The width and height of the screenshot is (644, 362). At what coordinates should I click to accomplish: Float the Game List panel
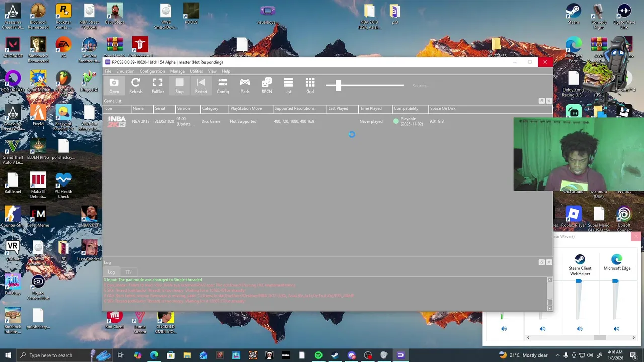(x=541, y=101)
